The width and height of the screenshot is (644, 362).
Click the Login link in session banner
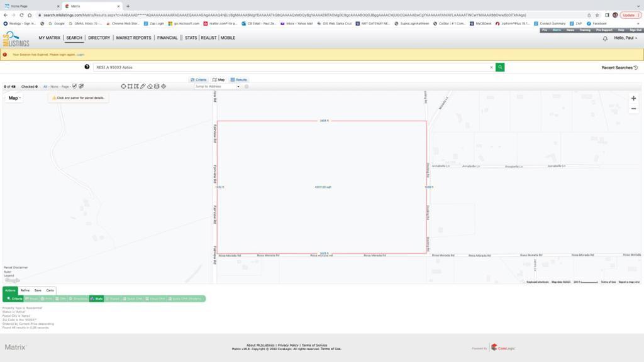(x=80, y=55)
